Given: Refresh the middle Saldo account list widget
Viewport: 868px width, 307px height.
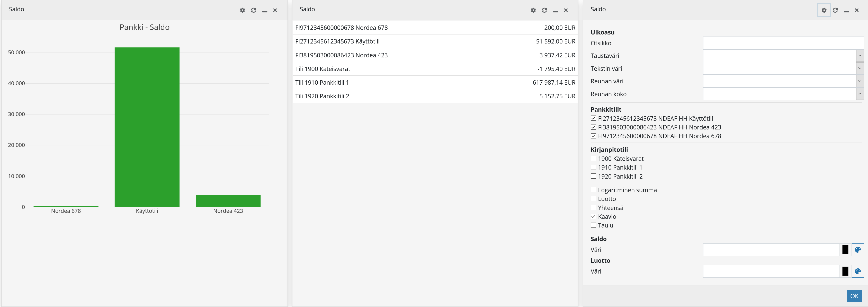Looking at the screenshot, I should (544, 10).
